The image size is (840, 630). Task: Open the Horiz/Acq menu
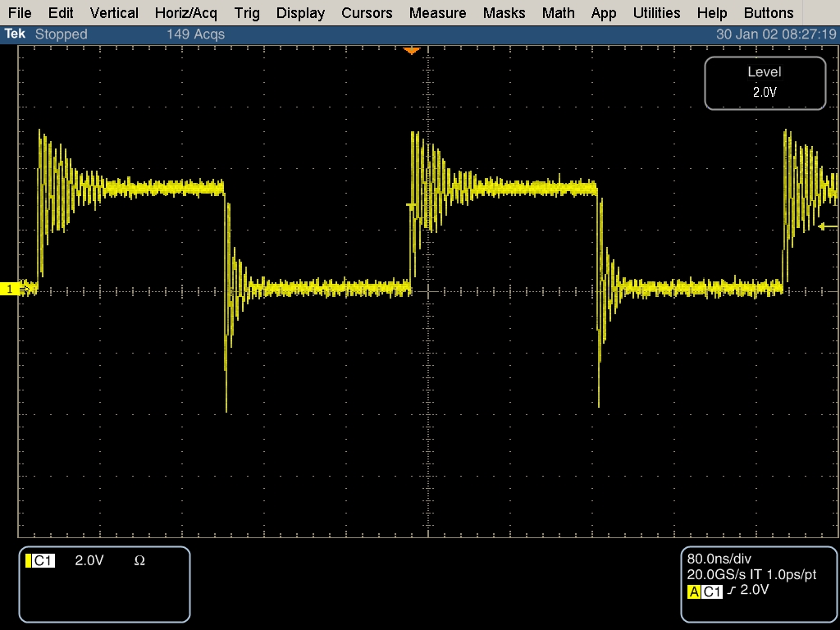[x=186, y=13]
